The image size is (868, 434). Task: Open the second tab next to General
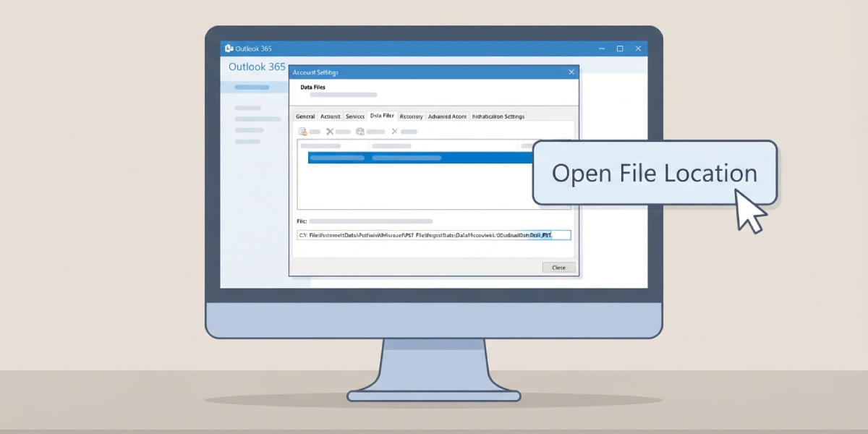coord(330,116)
